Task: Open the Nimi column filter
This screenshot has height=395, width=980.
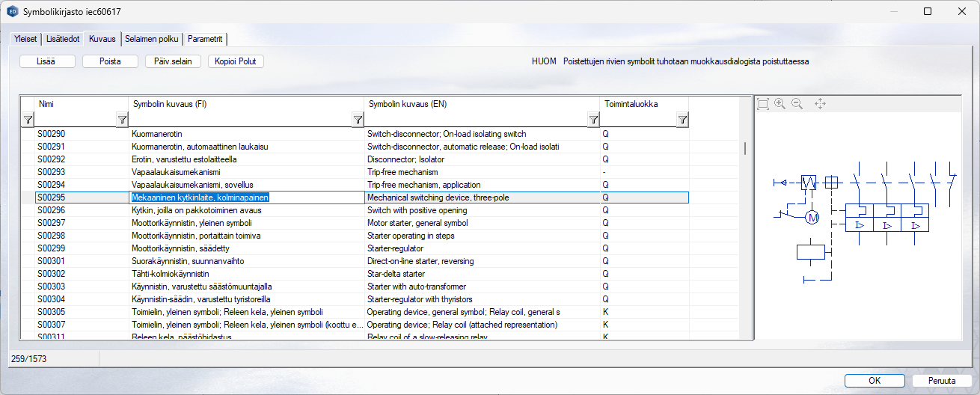Action: (122, 119)
